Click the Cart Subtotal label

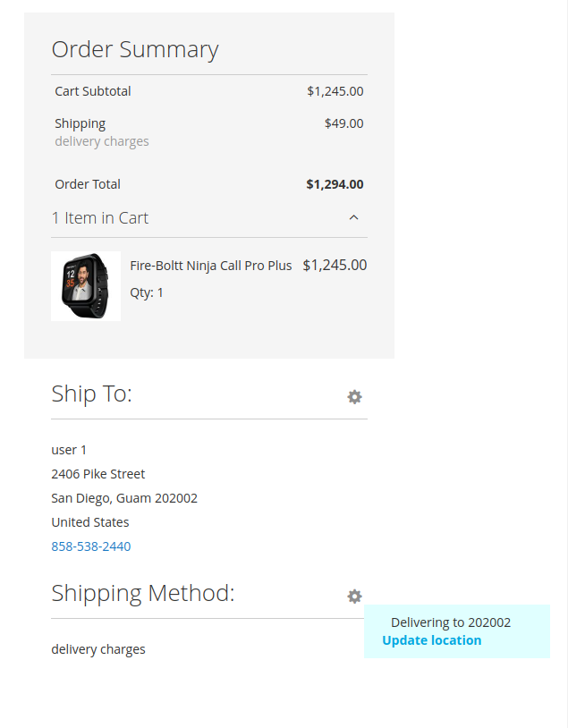click(x=93, y=91)
